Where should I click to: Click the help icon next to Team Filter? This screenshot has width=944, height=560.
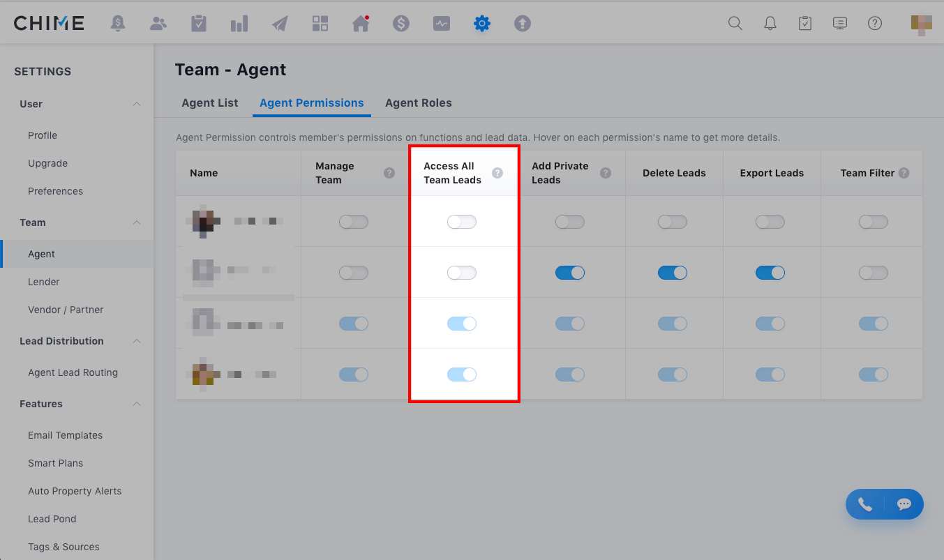point(904,173)
